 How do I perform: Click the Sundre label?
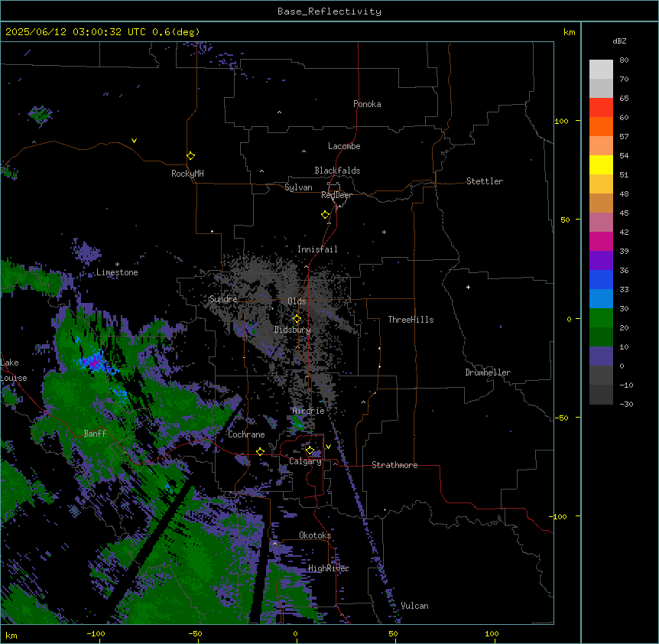click(x=223, y=299)
